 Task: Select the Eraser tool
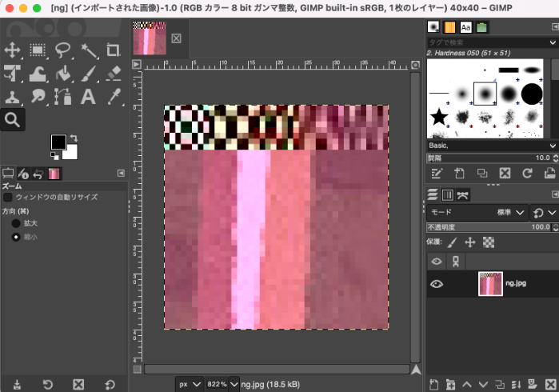114,74
